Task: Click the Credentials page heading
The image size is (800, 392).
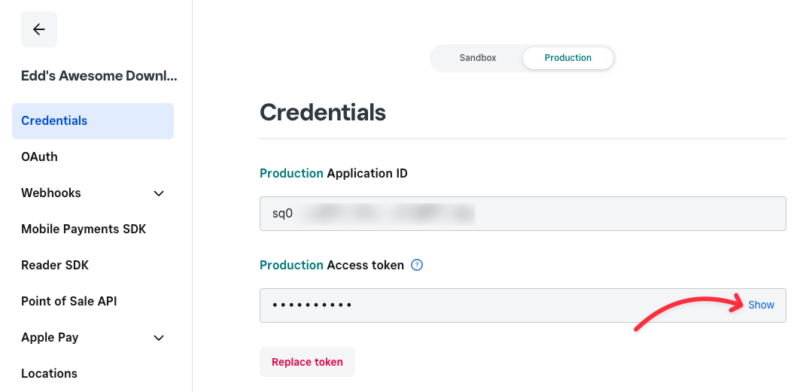Action: 323,112
